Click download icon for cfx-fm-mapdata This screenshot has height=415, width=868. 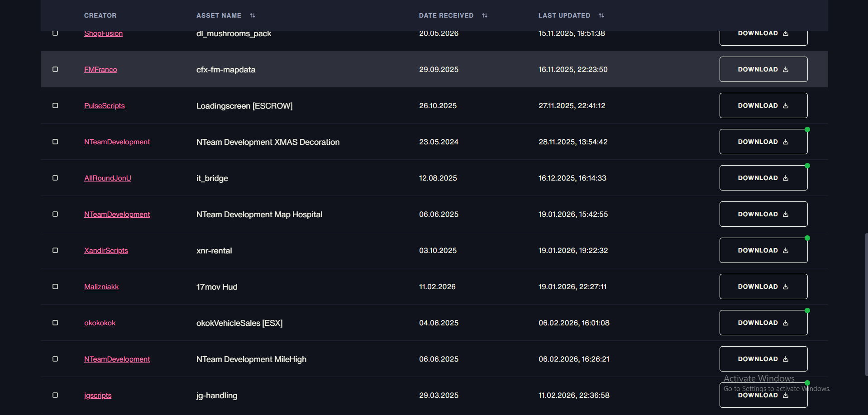pos(786,69)
